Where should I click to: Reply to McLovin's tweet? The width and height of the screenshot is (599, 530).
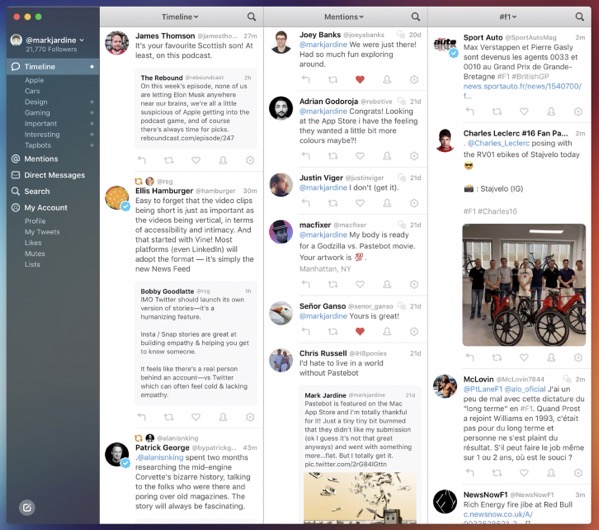470,473
